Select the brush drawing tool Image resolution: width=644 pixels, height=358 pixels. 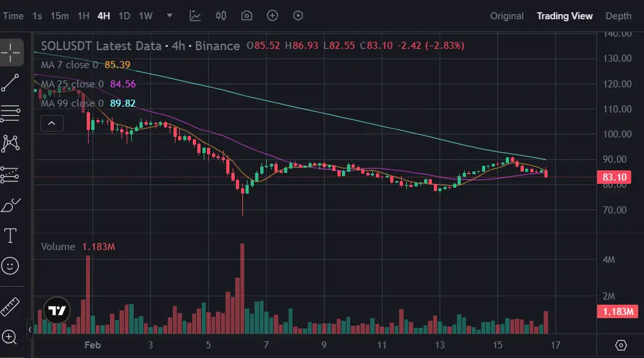click(11, 206)
